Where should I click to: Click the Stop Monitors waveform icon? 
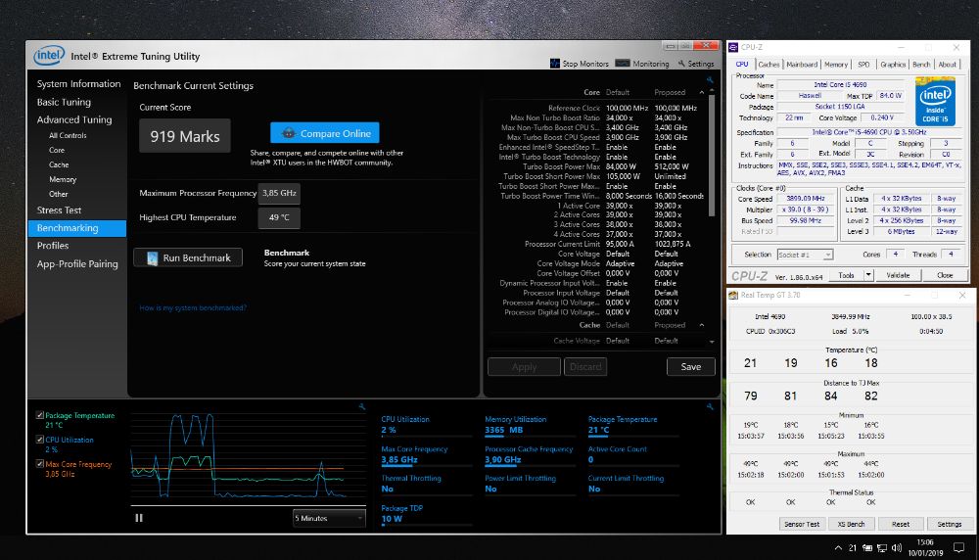click(x=554, y=63)
